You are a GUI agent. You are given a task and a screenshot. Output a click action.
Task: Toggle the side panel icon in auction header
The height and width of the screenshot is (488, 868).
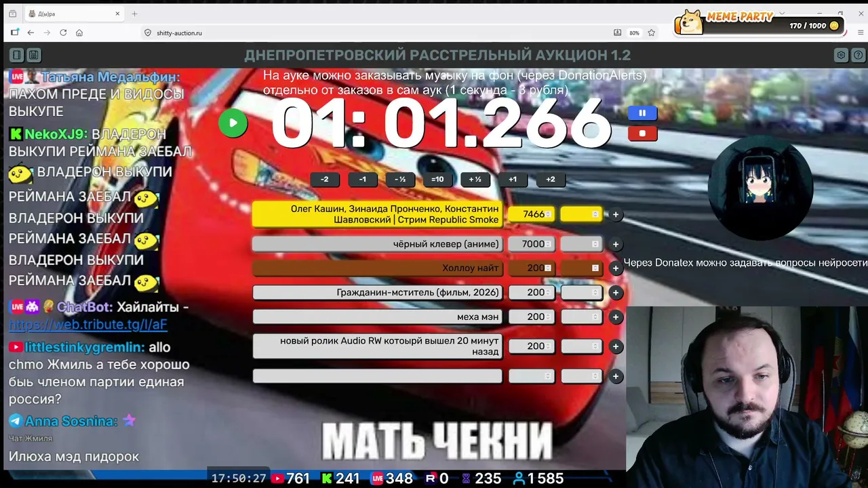[x=17, y=55]
